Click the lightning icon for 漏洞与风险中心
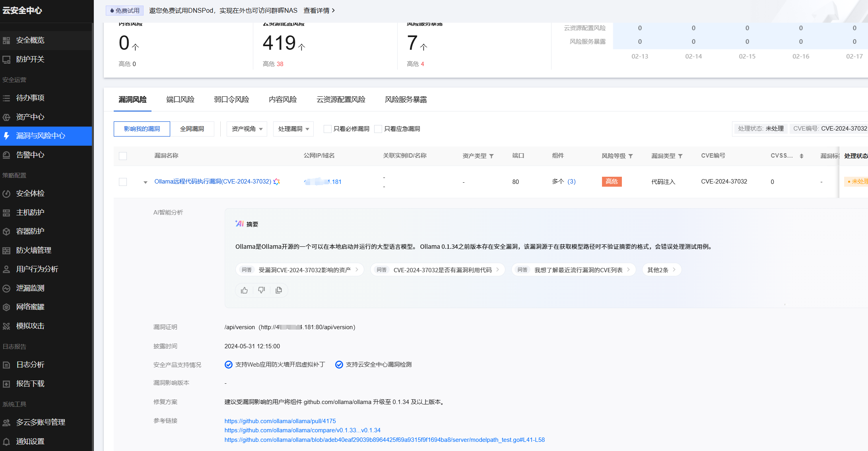The width and height of the screenshot is (868, 451). coord(6,136)
